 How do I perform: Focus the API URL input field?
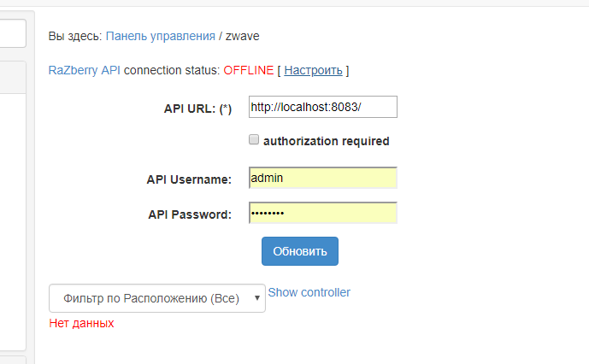tap(322, 106)
